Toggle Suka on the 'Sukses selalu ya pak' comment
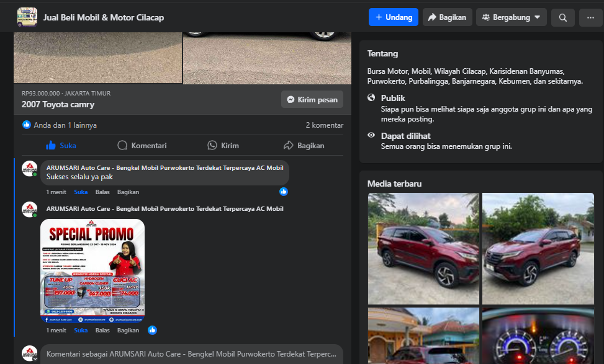The image size is (604, 364). [81, 192]
